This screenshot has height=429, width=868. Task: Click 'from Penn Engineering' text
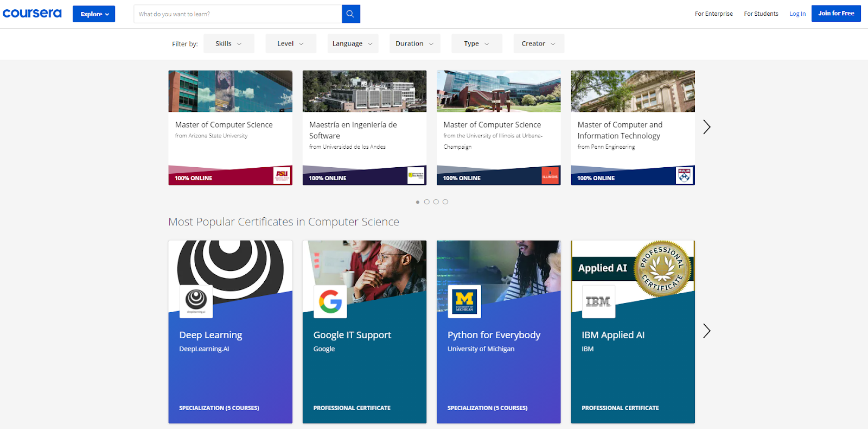pyautogui.click(x=606, y=147)
